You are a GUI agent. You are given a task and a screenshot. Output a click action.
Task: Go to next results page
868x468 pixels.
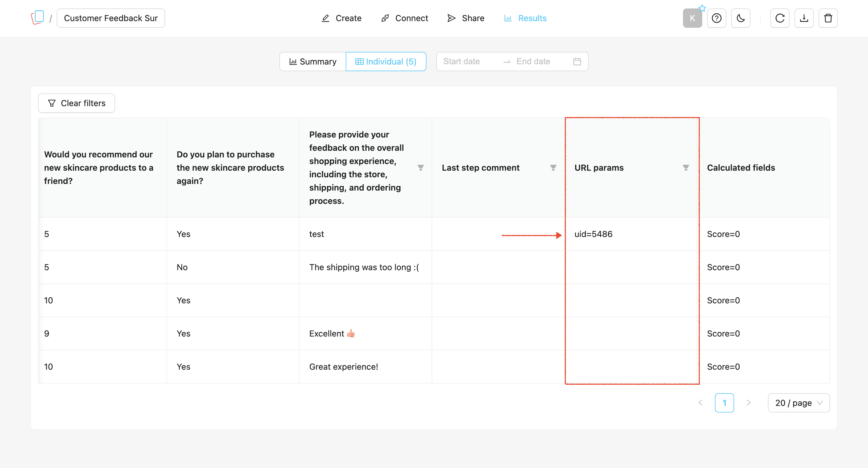click(x=748, y=403)
